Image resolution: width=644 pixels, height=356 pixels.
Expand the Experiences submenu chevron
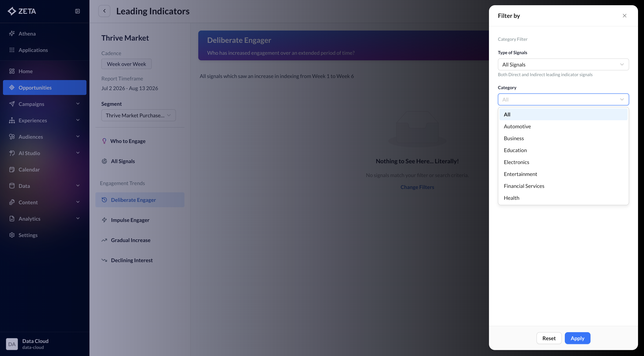point(78,120)
